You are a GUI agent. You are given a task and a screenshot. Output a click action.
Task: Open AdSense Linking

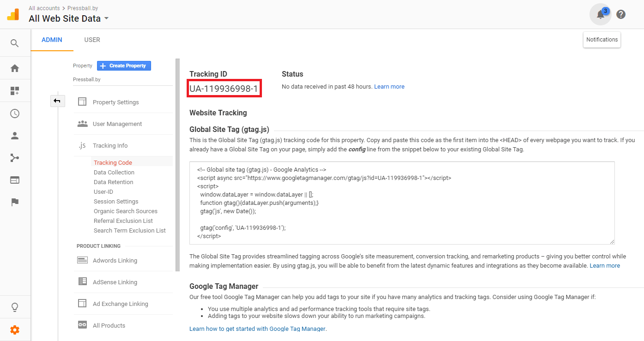[x=115, y=282]
